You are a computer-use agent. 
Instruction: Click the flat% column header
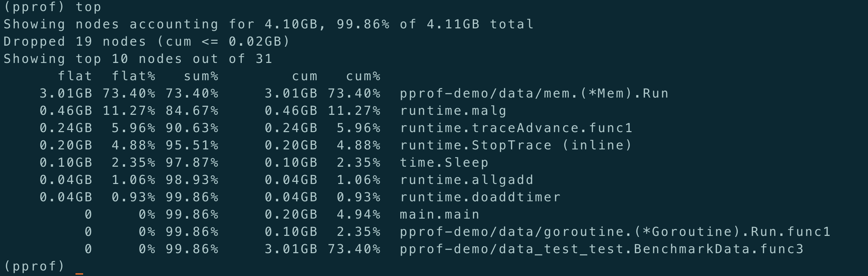[x=134, y=76]
